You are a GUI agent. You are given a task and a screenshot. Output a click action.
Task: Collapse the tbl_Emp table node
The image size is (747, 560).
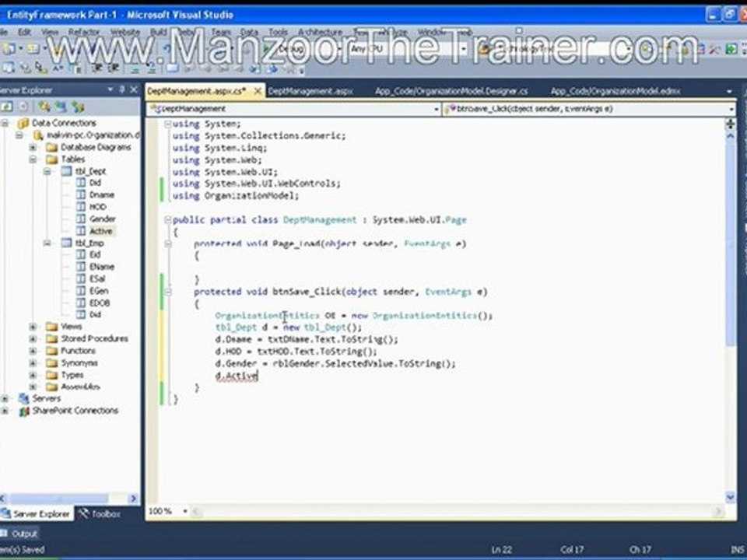[x=47, y=243]
